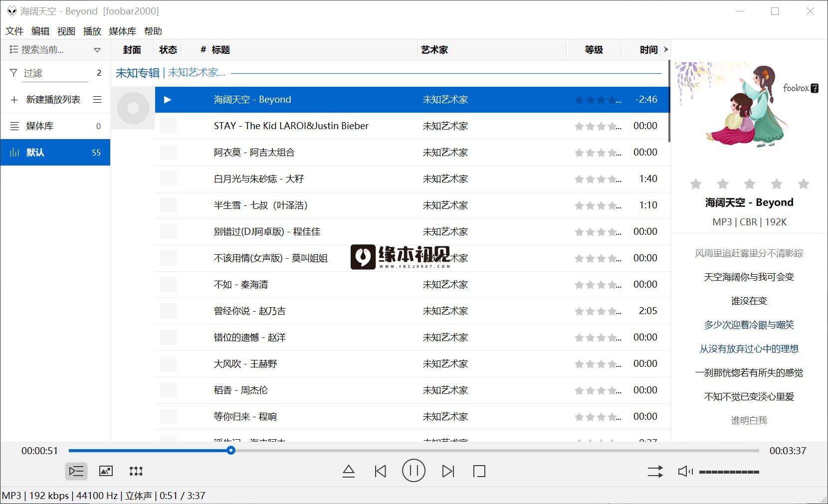Select track 半生雪 - 七叔（叶泽浩）

tap(412, 205)
